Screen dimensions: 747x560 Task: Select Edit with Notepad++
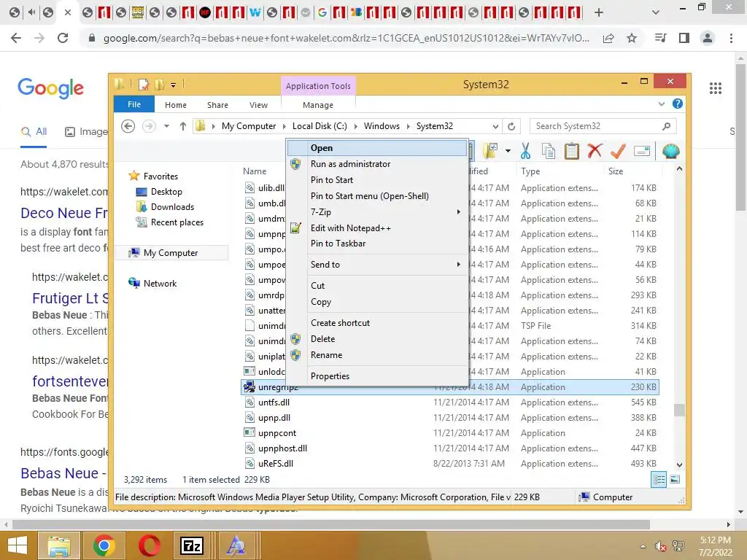[377, 228]
